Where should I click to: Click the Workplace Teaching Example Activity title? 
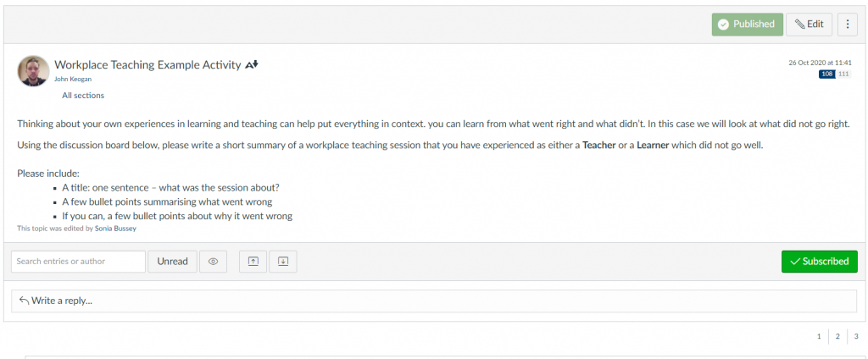[147, 65]
